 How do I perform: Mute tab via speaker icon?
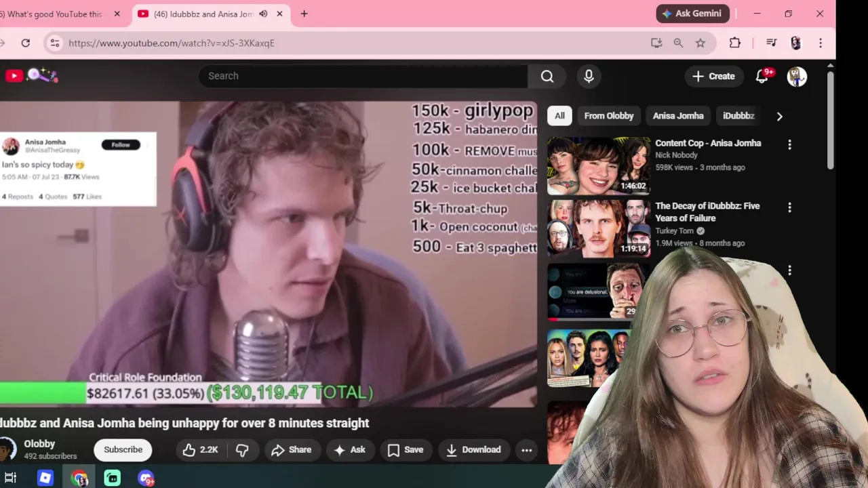pyautogui.click(x=263, y=14)
